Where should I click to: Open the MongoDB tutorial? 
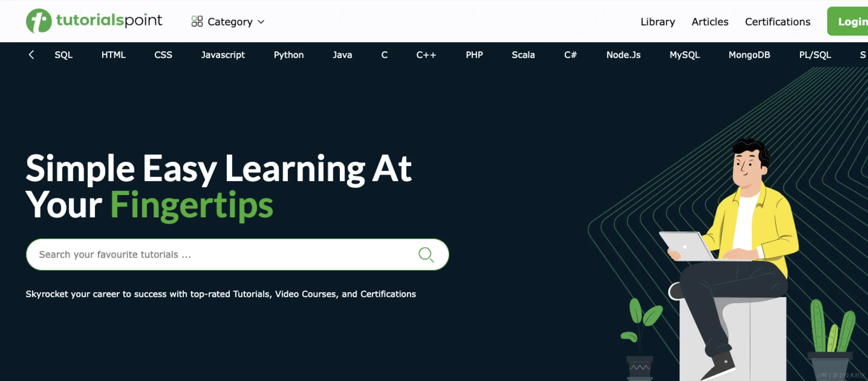click(749, 55)
